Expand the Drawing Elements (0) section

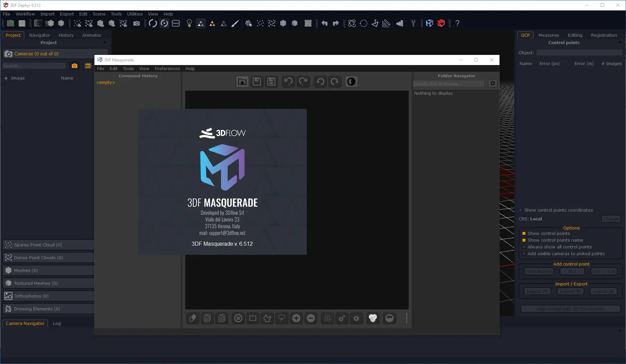coord(49,309)
